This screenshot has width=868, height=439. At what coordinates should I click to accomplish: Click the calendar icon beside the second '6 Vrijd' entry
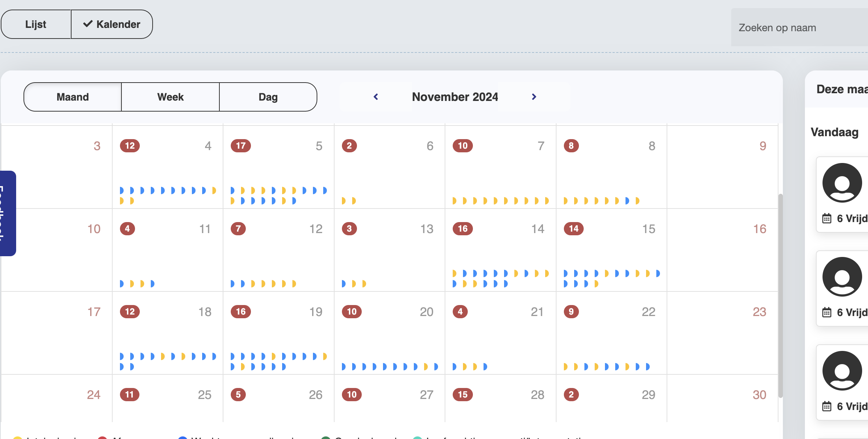(x=827, y=312)
